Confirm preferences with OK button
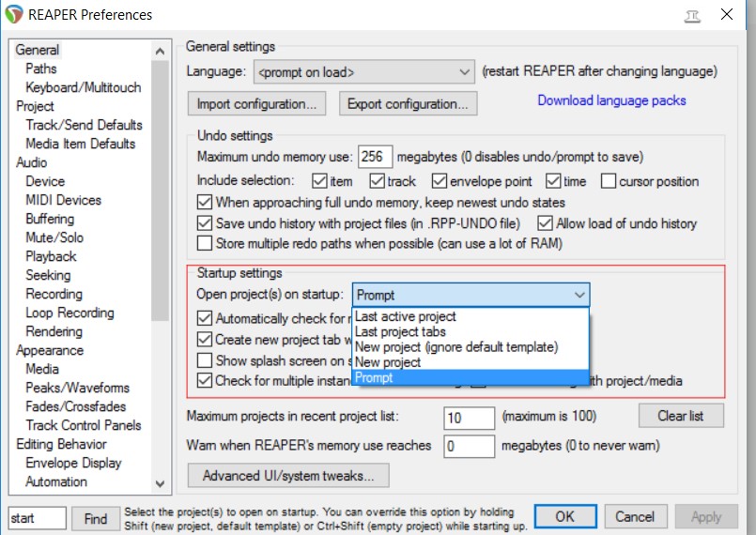Image resolution: width=756 pixels, height=535 pixels. (565, 516)
